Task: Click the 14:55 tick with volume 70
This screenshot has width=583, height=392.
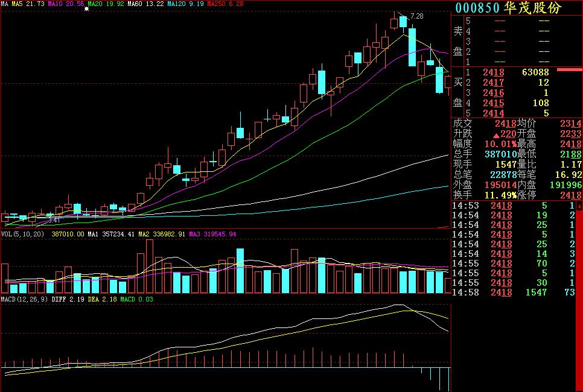Action: coord(514,264)
